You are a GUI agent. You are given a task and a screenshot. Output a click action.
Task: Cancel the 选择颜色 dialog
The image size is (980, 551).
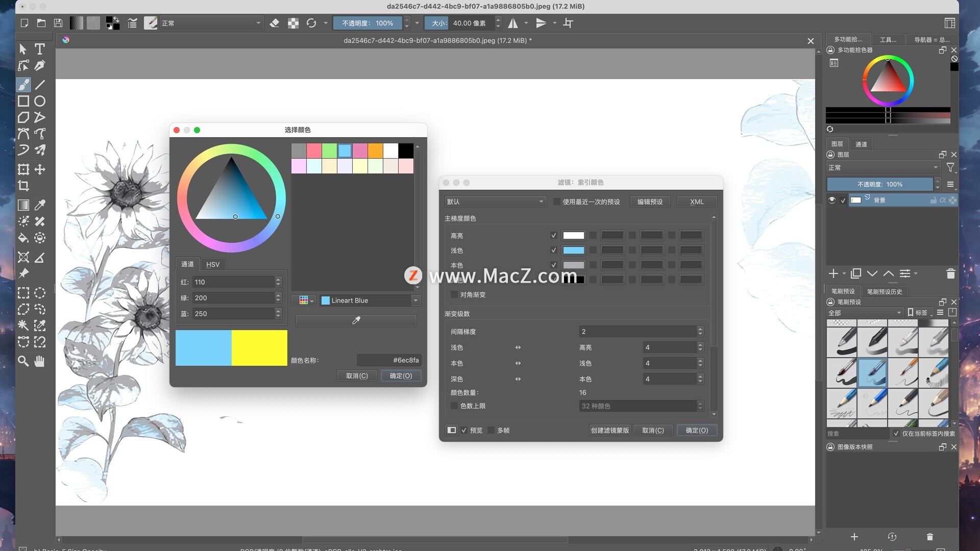357,376
